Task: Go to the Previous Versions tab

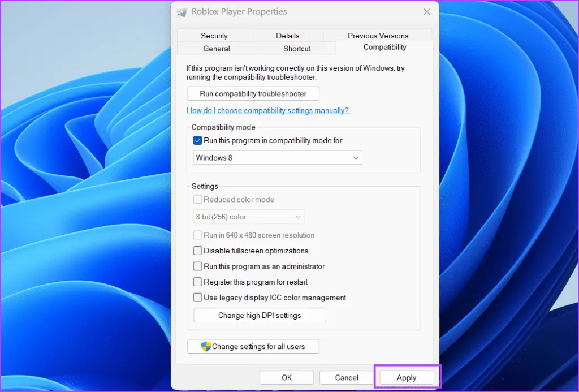Action: (x=378, y=36)
